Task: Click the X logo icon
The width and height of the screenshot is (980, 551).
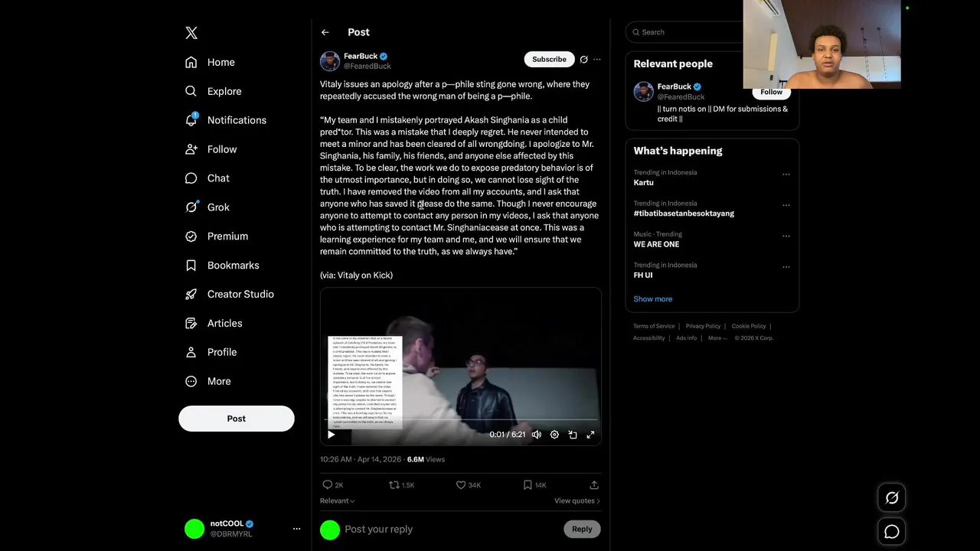Action: click(x=191, y=33)
